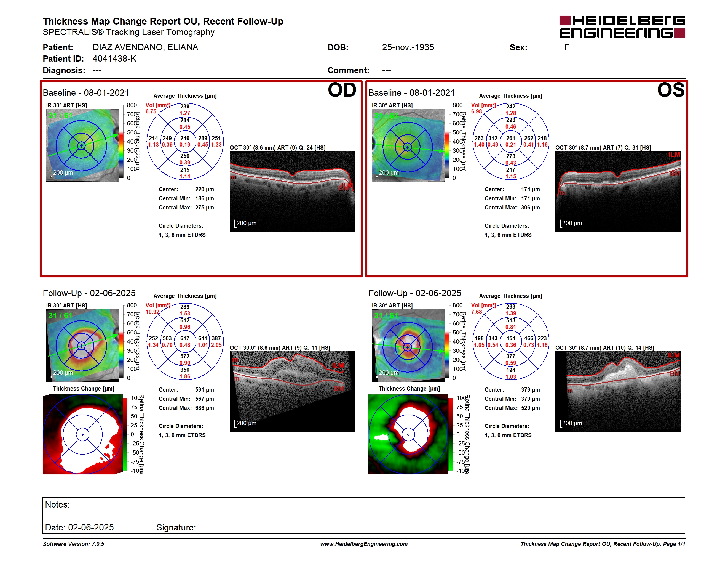Click OS follow-up volume value 7.68
Image resolution: width=728 pixels, height=563 pixels.
click(x=477, y=312)
